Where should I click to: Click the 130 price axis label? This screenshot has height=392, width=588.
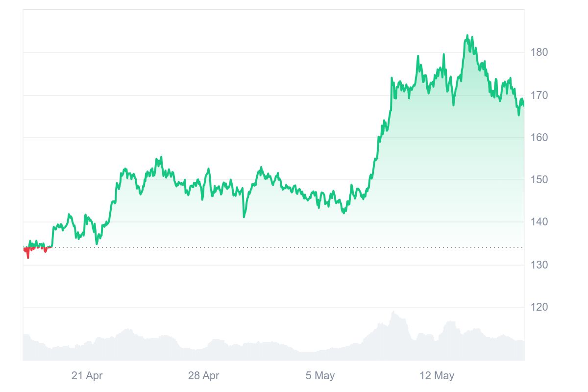539,265
